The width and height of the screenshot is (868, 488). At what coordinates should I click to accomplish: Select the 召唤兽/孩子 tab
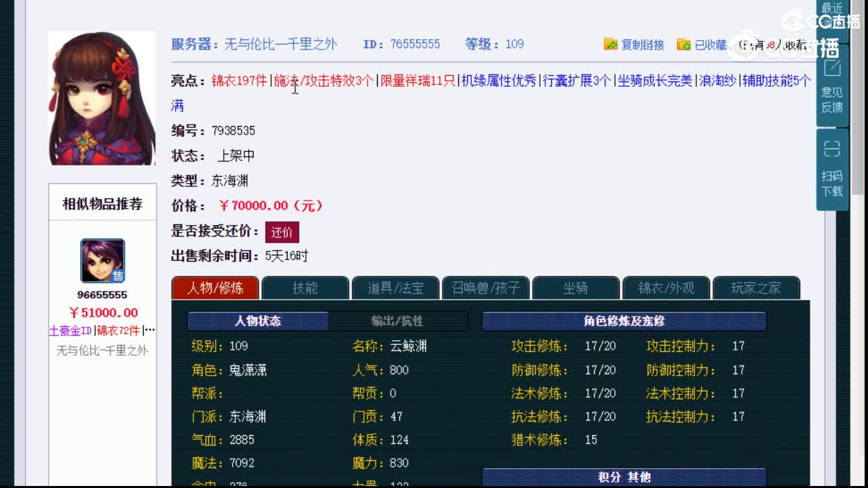486,287
